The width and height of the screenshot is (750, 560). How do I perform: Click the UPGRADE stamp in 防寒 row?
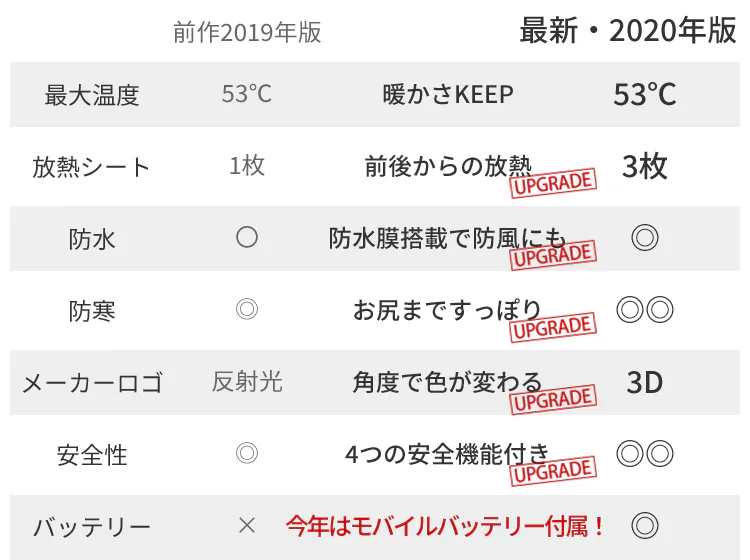pyautogui.click(x=553, y=326)
